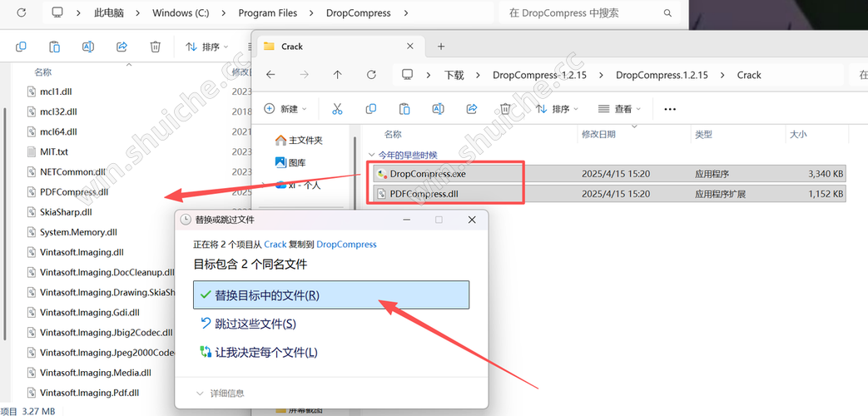Screen dimensions: 868x416
Task: Select 让我决定每个文件(L) option
Action: point(265,352)
